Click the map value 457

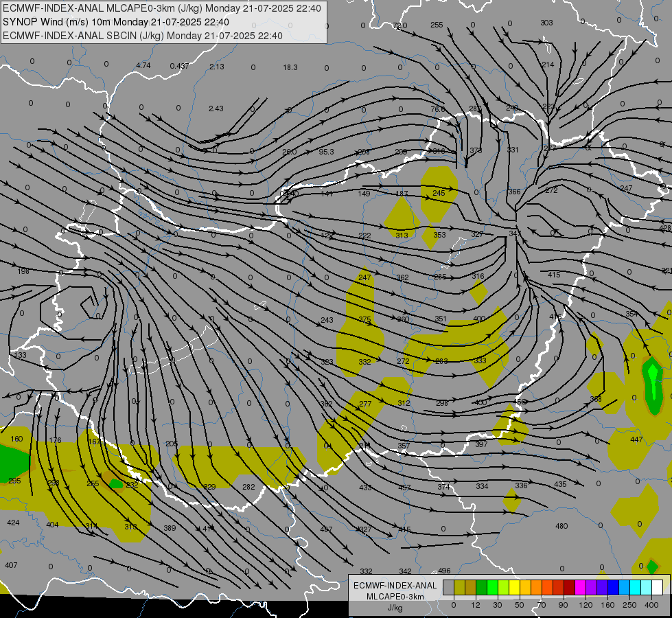click(404, 488)
